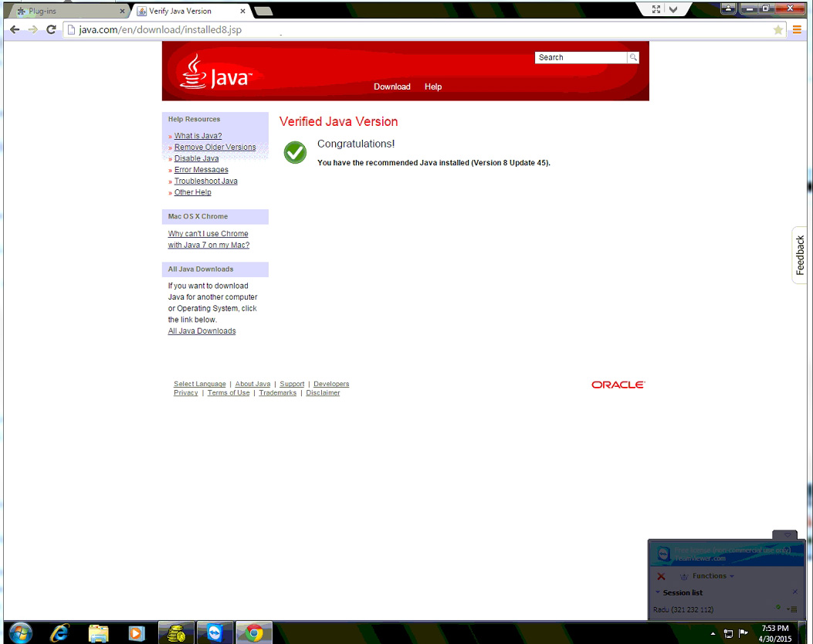Focus the Java site Search field
The width and height of the screenshot is (813, 644).
(581, 58)
